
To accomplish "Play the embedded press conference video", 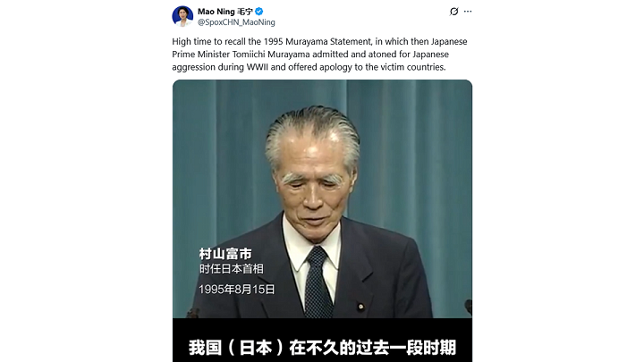I will (x=322, y=221).
